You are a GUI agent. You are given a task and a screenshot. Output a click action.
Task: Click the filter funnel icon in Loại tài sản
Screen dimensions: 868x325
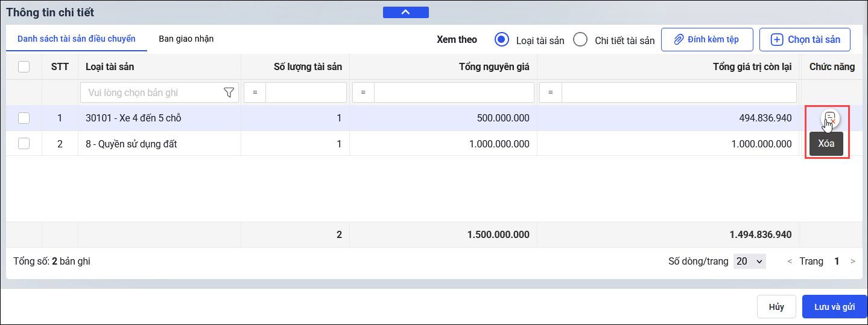229,92
